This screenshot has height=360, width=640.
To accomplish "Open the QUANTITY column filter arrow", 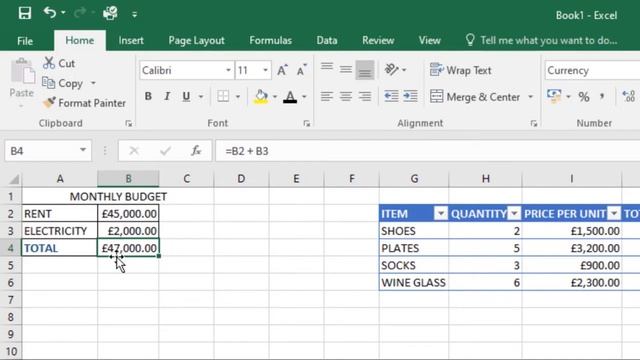I will (x=514, y=213).
